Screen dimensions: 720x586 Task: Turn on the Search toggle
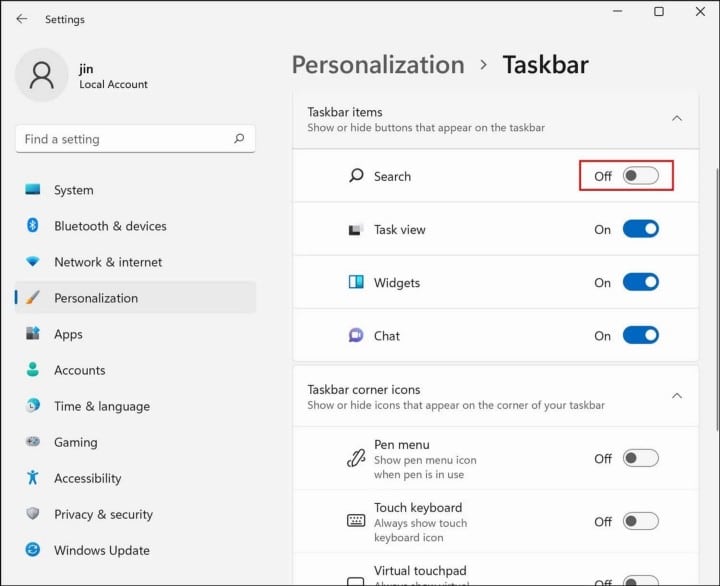(641, 175)
